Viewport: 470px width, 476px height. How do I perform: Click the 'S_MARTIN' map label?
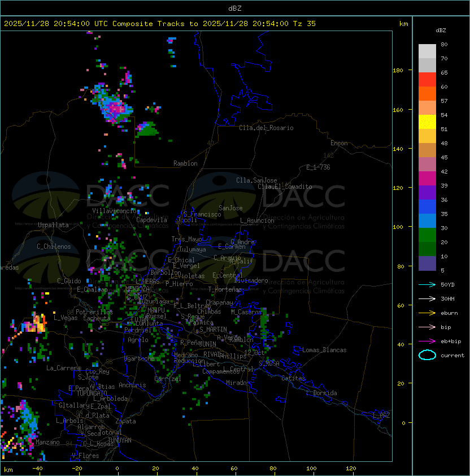(x=213, y=330)
